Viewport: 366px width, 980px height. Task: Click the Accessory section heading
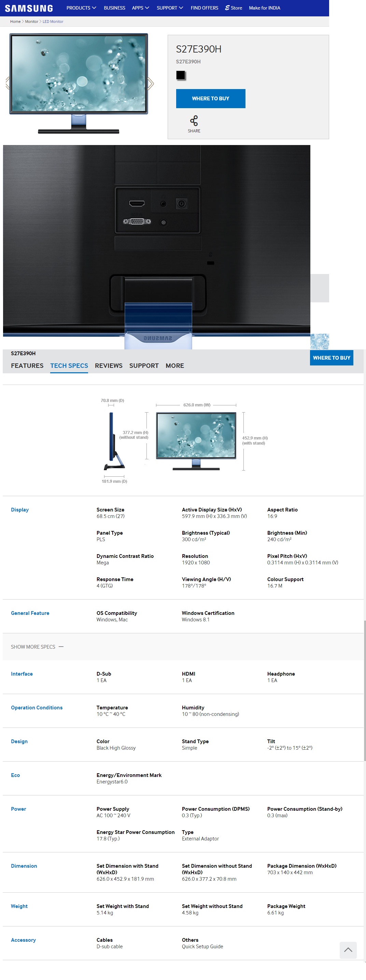23,940
